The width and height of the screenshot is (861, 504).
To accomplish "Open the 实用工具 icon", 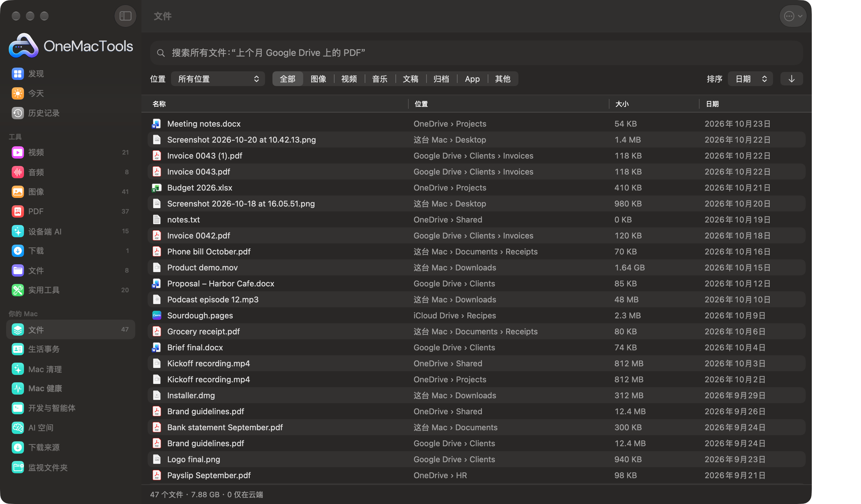I will click(18, 290).
